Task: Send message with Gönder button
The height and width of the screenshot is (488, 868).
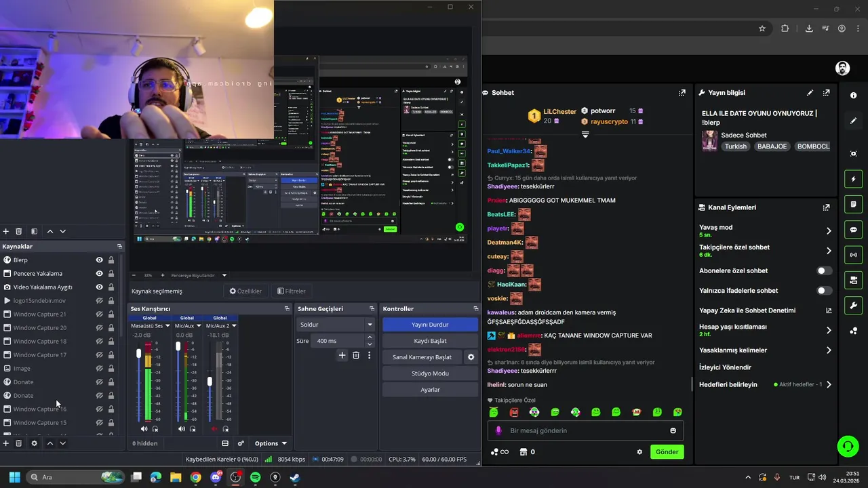Action: coord(667,452)
